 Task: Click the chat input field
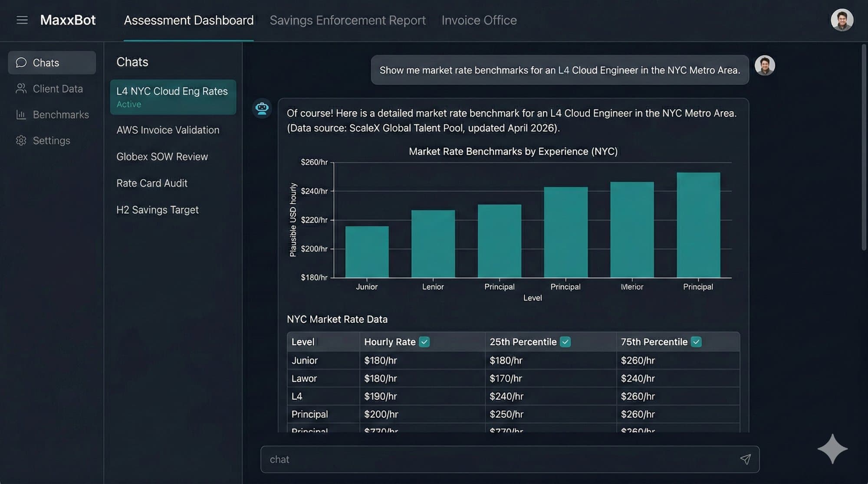pos(477,459)
